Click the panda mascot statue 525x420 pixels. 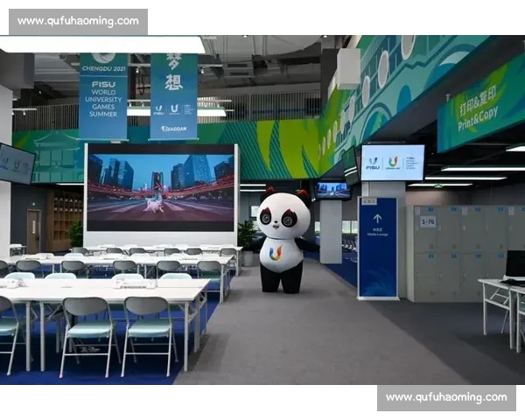(283, 241)
